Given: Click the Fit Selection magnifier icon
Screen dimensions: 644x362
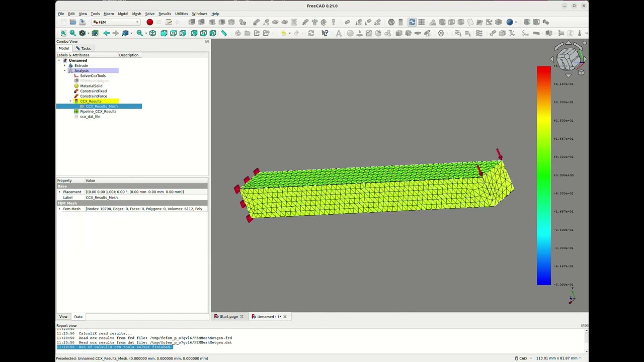Looking at the screenshot, I should [73, 33].
